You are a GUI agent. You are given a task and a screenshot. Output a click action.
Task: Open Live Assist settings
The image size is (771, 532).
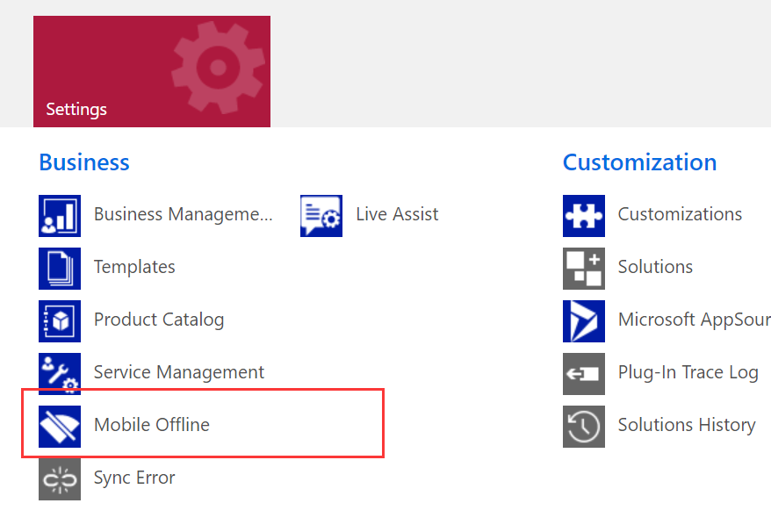point(397,214)
